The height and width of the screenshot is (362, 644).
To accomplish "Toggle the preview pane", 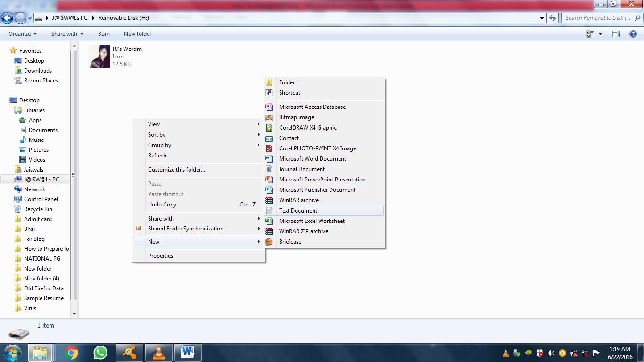I will [616, 33].
